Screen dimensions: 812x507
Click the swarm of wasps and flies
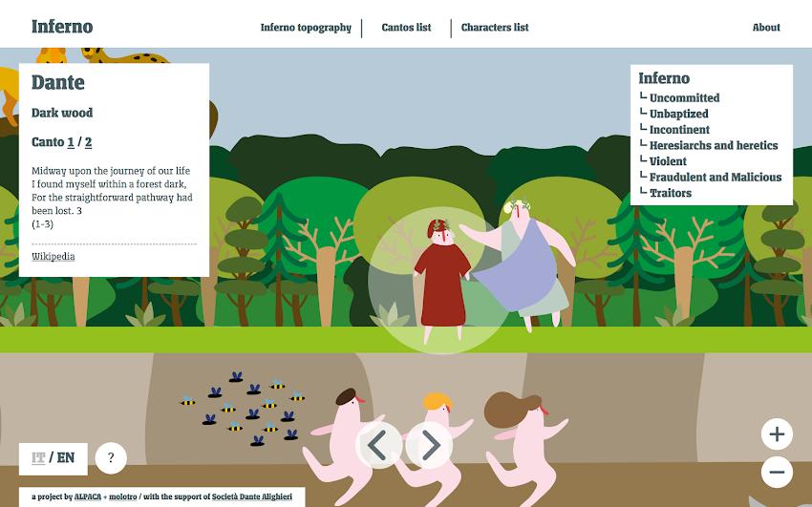(x=243, y=409)
